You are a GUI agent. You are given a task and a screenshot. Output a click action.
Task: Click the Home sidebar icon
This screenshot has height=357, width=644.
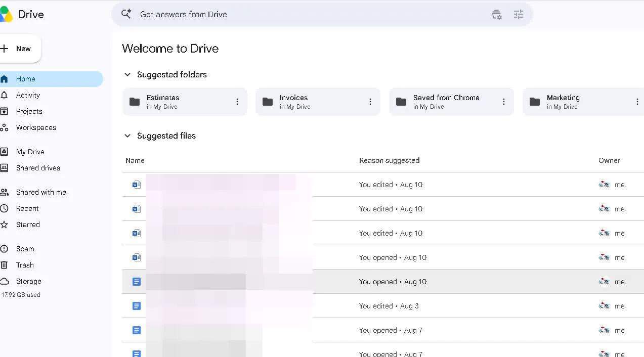pyautogui.click(x=4, y=79)
